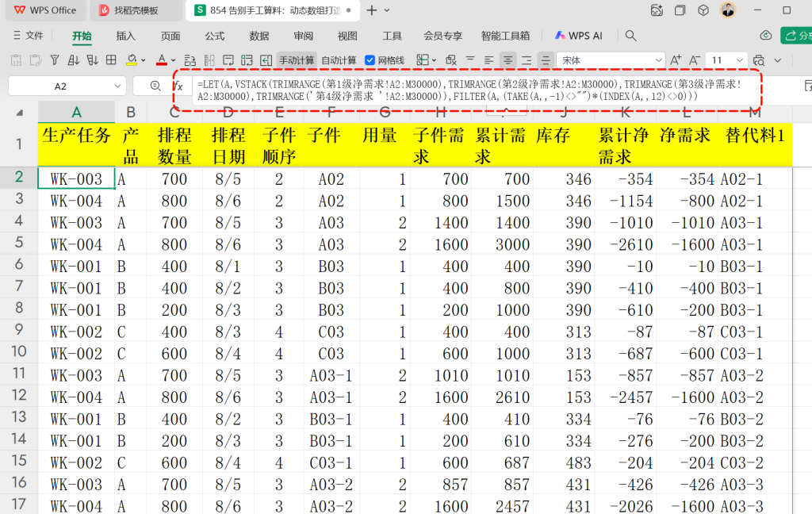Switch to the 审阅 ribbon tab

(x=303, y=36)
